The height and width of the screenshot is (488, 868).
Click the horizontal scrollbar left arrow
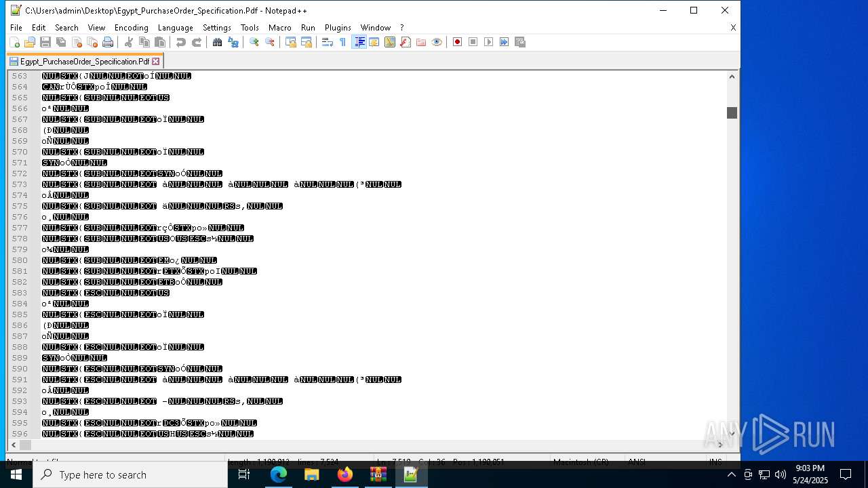point(13,445)
